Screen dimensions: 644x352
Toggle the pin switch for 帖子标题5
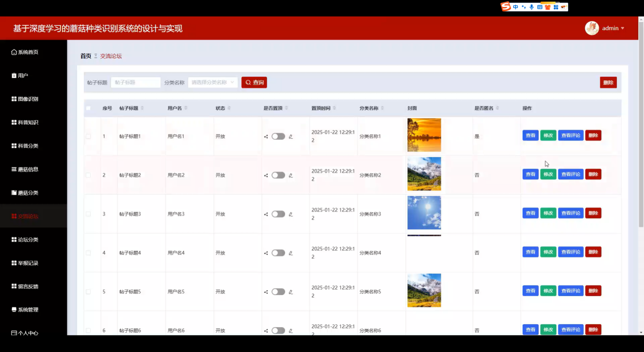[x=278, y=292]
